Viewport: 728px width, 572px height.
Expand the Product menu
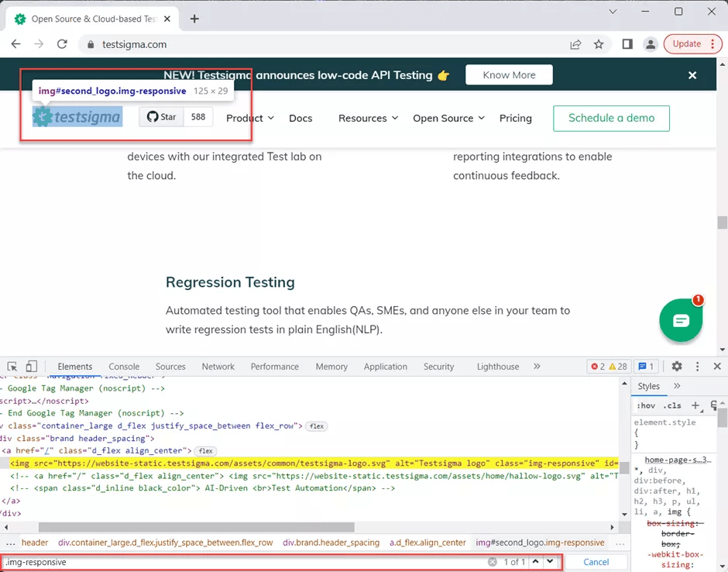tap(250, 118)
